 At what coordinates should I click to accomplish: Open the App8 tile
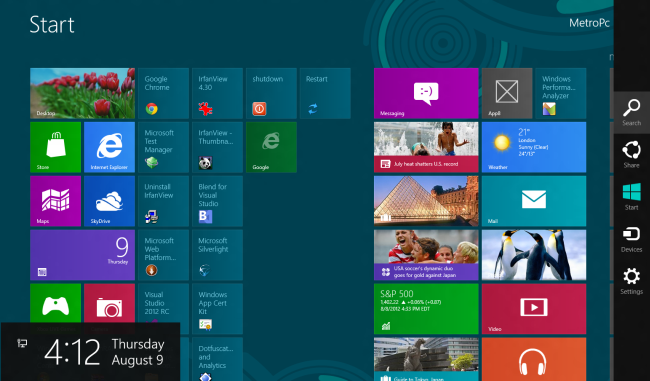coord(507,93)
